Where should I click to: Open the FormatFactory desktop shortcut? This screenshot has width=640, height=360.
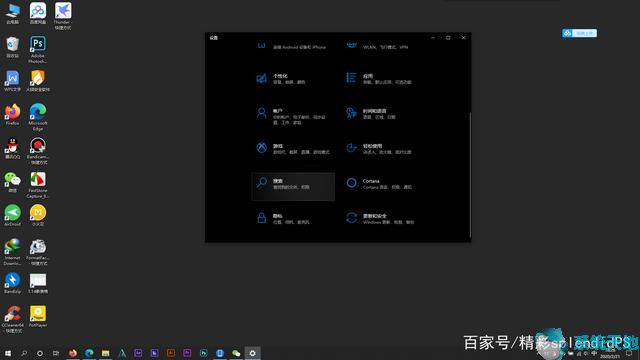coord(38,252)
